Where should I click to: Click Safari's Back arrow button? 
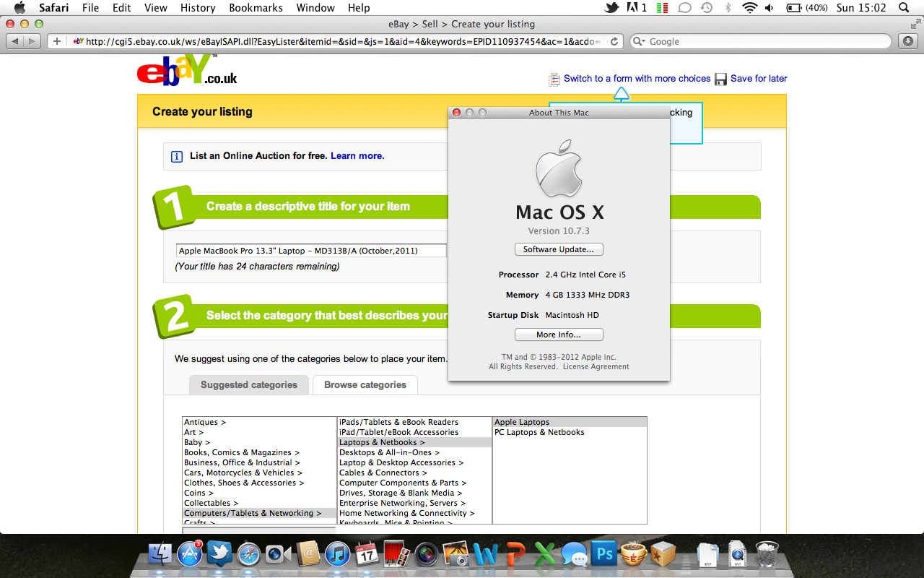15,41
